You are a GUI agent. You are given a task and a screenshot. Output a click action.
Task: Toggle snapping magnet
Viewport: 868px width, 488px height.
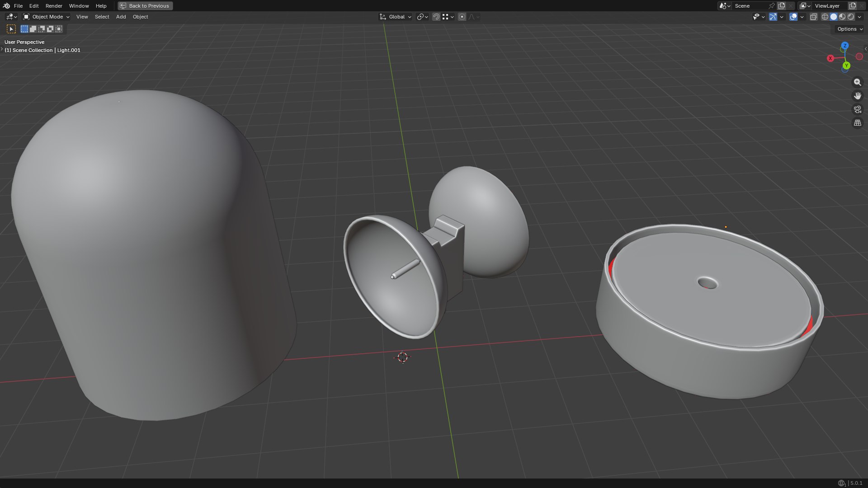pyautogui.click(x=436, y=17)
